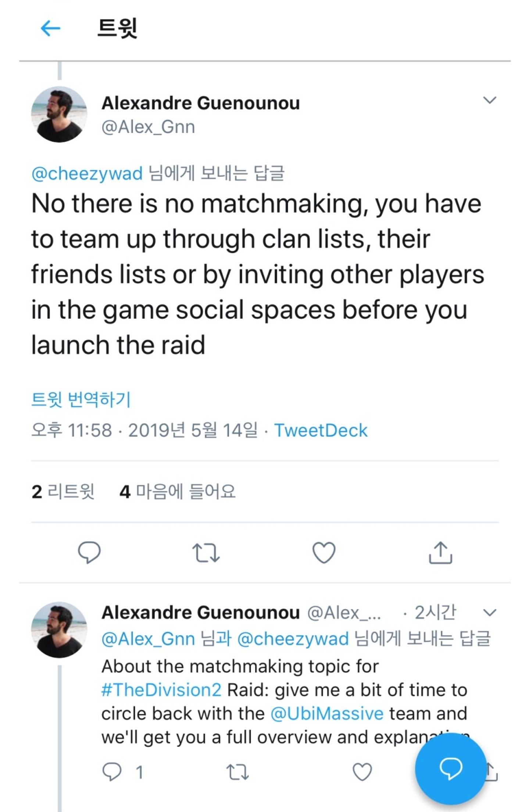View the 2 리트윗 list
529x812 pixels.
click(x=63, y=492)
